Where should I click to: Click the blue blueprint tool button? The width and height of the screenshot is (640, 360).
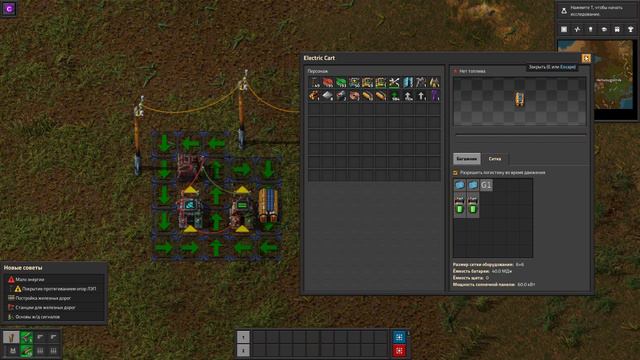point(399,337)
